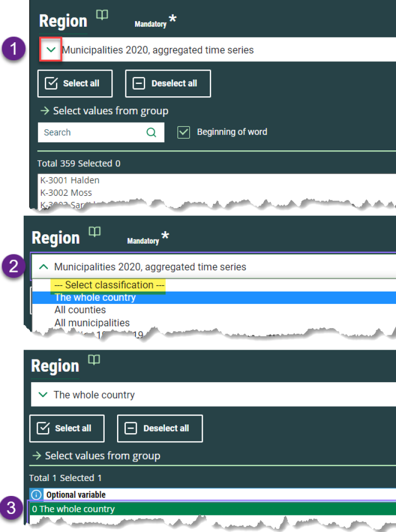396x532 pixels.
Task: Select K-3001 Halden in the region list
Action: coord(70,180)
